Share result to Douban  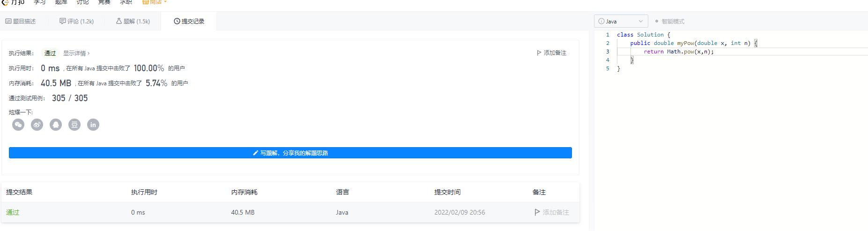(74, 125)
